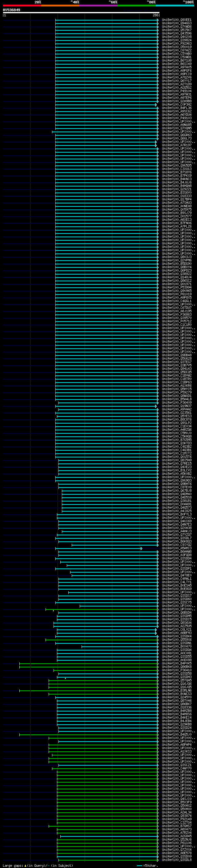Select hit UniRef100_Q5DCQ5
Screen dimensions: 197x868
pos(176,372)
